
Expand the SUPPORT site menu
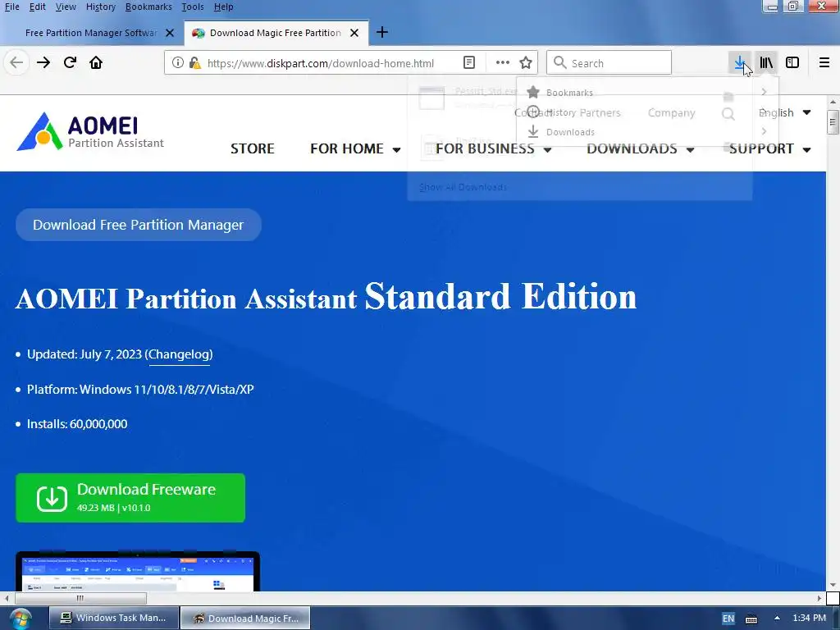(x=769, y=148)
